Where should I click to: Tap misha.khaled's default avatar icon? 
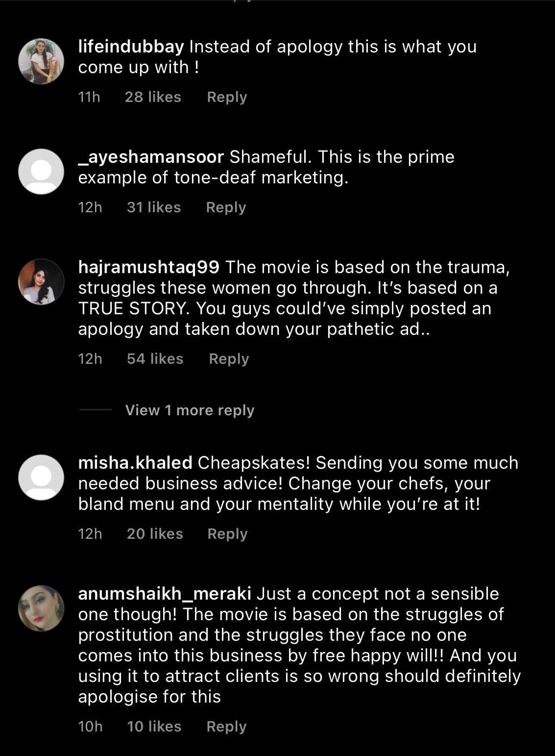click(41, 477)
